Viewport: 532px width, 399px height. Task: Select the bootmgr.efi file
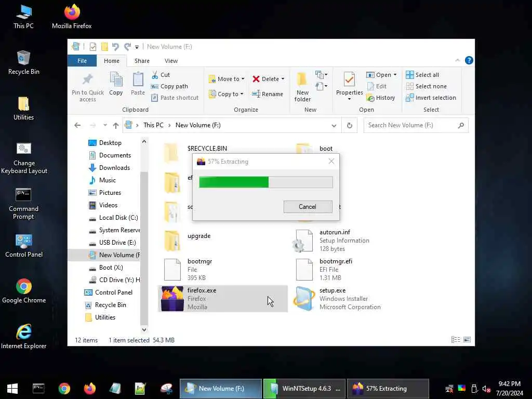(x=354, y=270)
